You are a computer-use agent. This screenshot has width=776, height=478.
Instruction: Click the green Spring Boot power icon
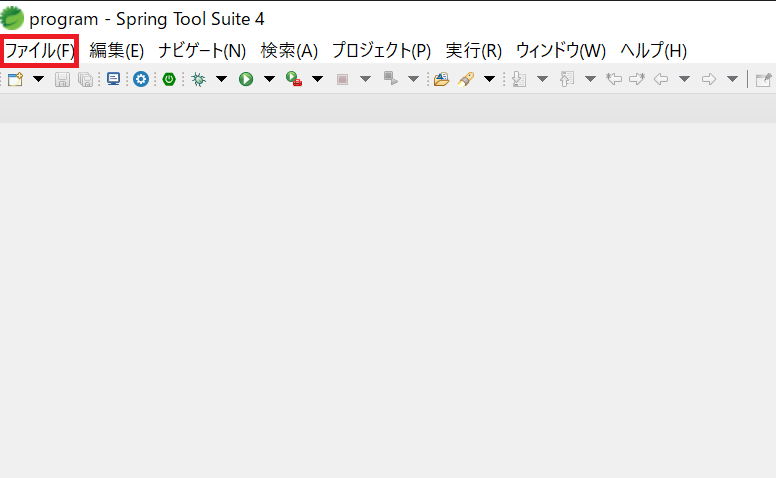[169, 79]
